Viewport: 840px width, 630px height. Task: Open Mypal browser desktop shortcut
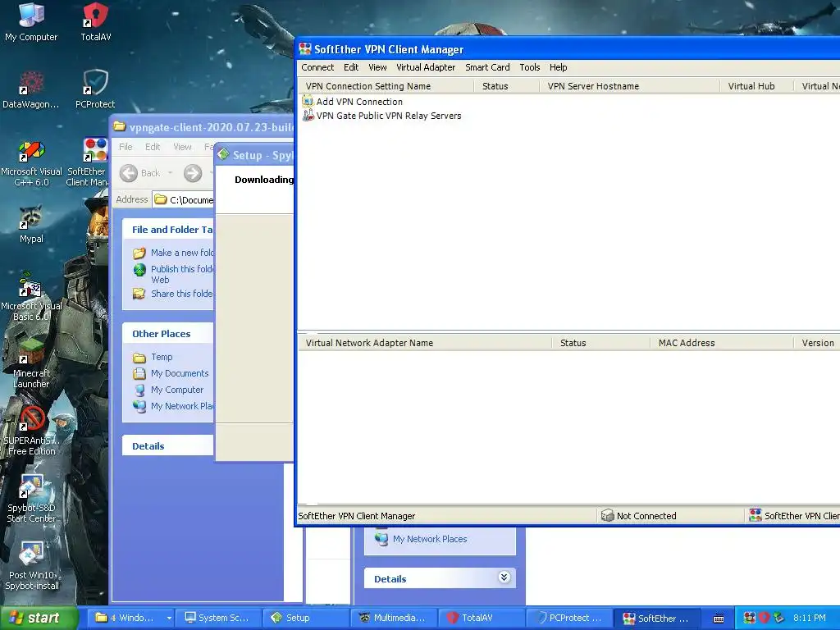31,224
